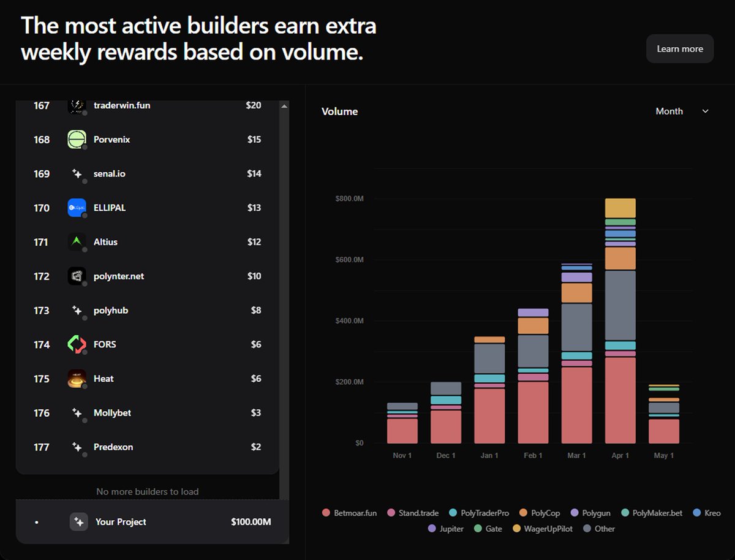Toggle WagerUpPilot legend series
This screenshot has height=560, width=735.
pyautogui.click(x=542, y=529)
